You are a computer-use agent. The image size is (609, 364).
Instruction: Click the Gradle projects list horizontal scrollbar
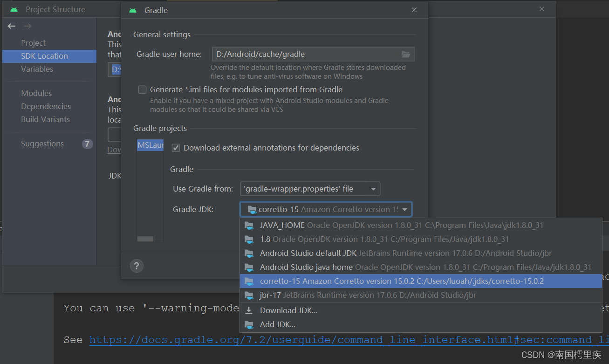(x=145, y=239)
